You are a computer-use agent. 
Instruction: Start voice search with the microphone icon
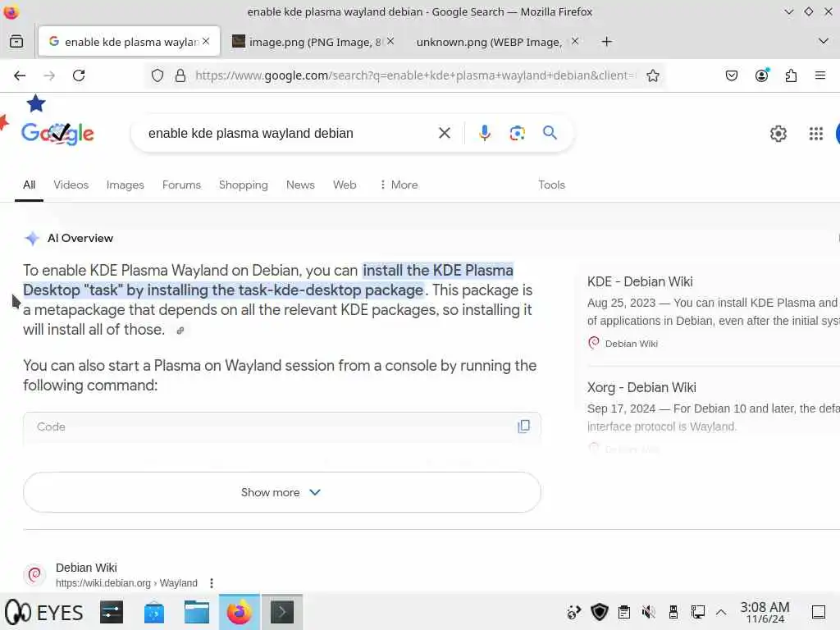point(484,133)
